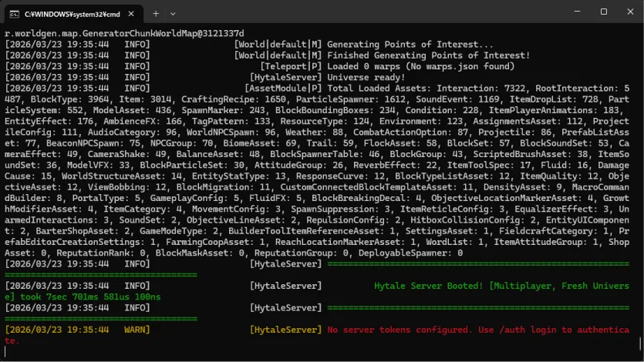This screenshot has width=644, height=362.
Task: Open a new terminal tab with plus
Action: (155, 13)
